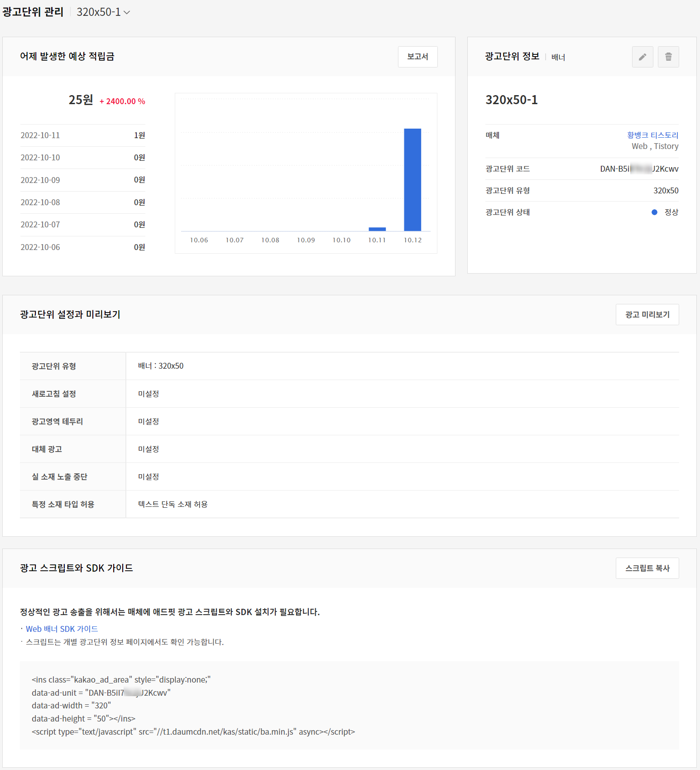Click the data-ad-unit script line
Viewport: 700px width, 770px height.
point(101,693)
